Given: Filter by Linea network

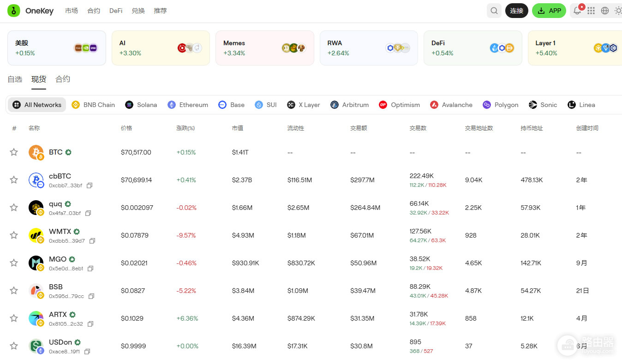Looking at the screenshot, I should click(x=581, y=105).
